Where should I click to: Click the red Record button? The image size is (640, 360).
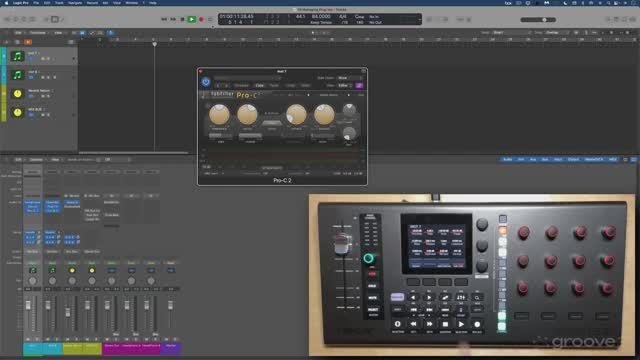pyautogui.click(x=201, y=19)
